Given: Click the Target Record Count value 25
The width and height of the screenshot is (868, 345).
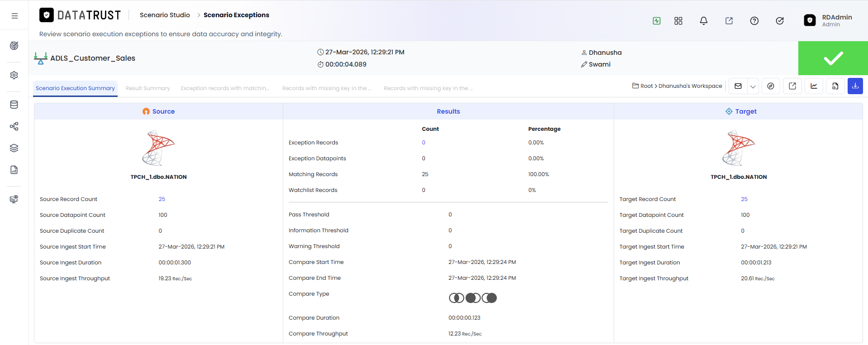Looking at the screenshot, I should tap(744, 199).
